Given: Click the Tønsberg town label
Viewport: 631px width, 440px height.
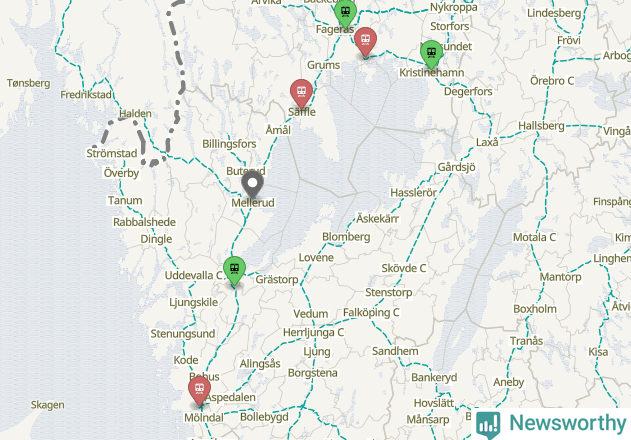Looking at the screenshot, I should [x=29, y=83].
